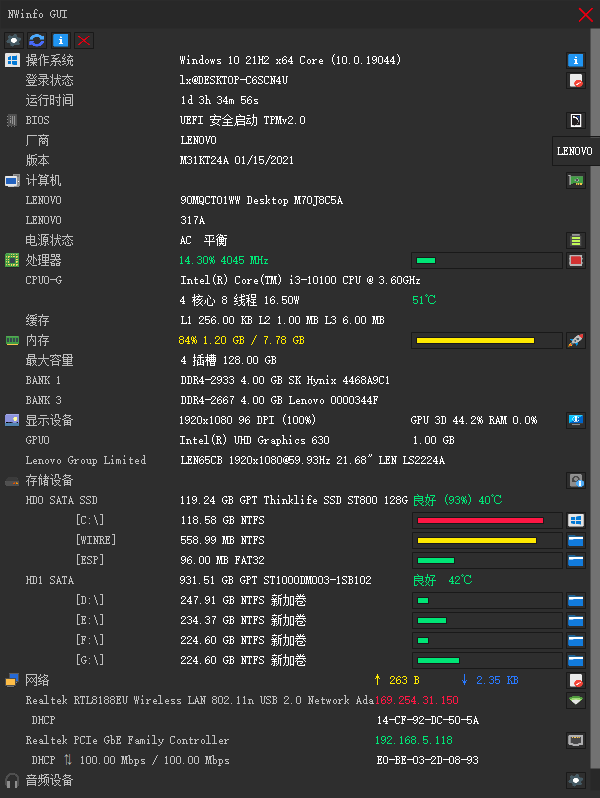Screen dimensions: 600x798
Task: Open the E:\ drive icon button
Action: [x=576, y=620]
